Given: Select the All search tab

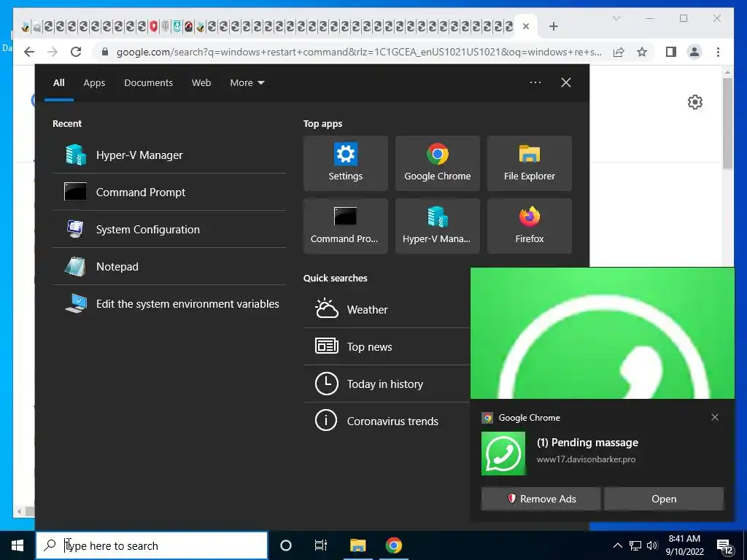Looking at the screenshot, I should pyautogui.click(x=59, y=83).
